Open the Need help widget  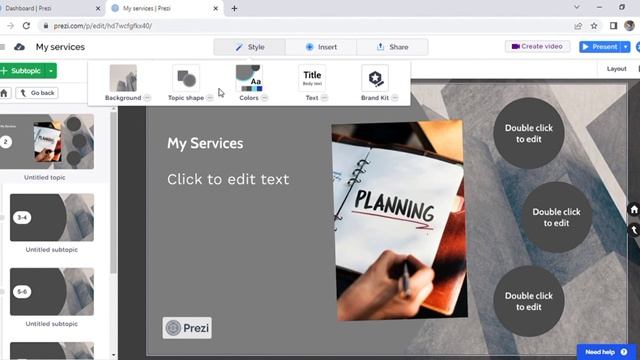[x=606, y=352]
